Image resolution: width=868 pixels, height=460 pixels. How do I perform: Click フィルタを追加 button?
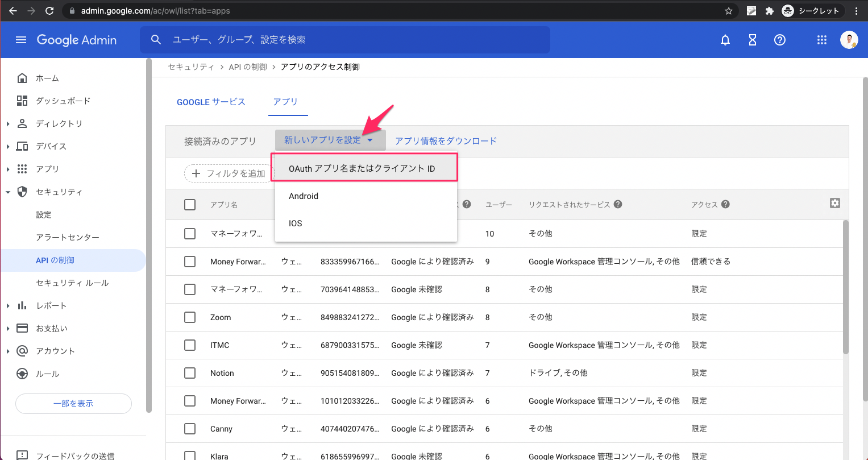229,173
